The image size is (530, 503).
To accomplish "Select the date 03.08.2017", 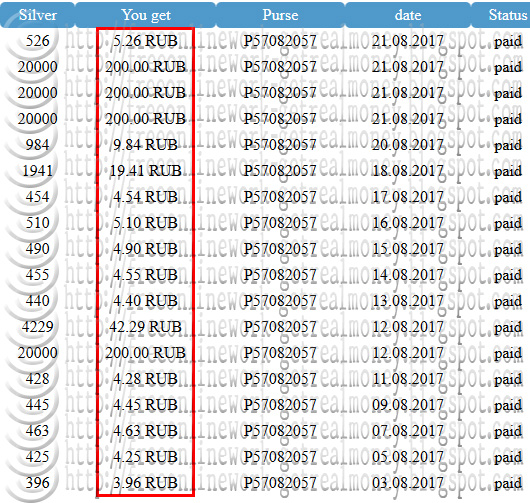I will [x=408, y=483].
